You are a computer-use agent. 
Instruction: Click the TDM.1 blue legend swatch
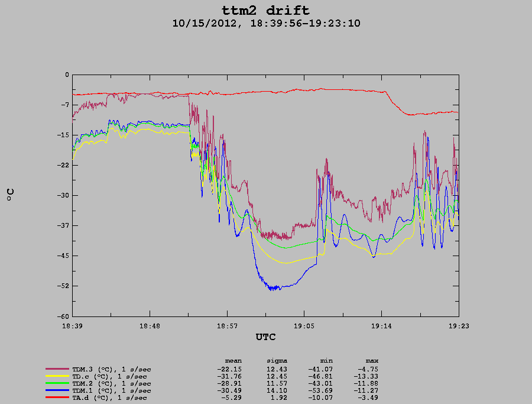click(x=57, y=390)
